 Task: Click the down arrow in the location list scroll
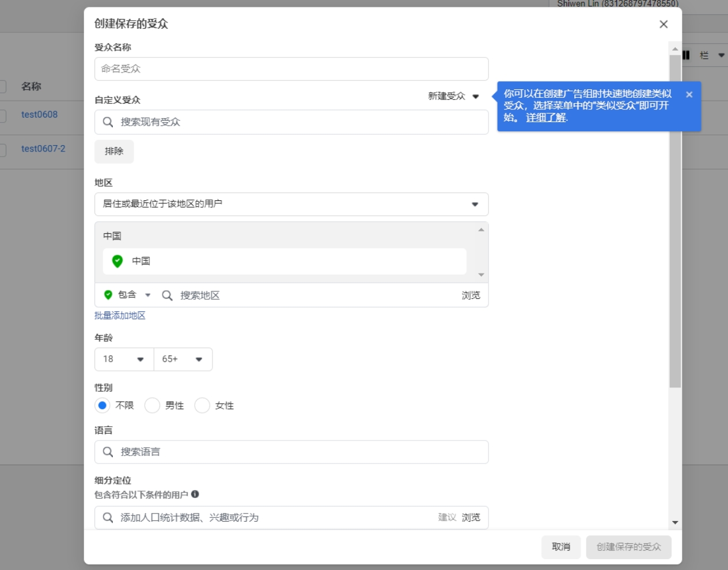click(x=481, y=275)
